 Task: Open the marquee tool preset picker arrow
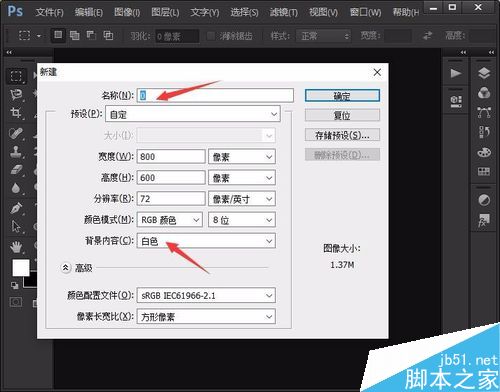(x=39, y=36)
